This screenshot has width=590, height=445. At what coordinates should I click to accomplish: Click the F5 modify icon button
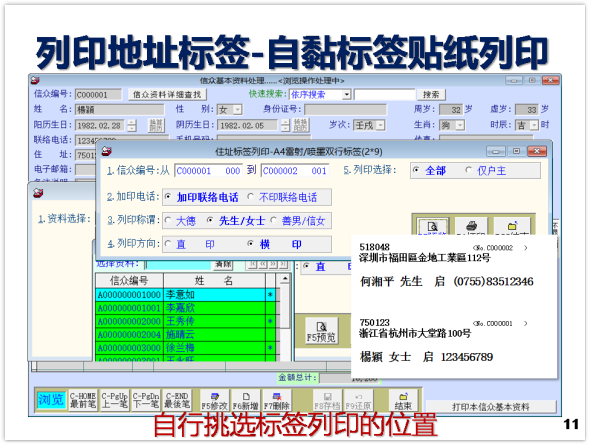[x=214, y=400]
